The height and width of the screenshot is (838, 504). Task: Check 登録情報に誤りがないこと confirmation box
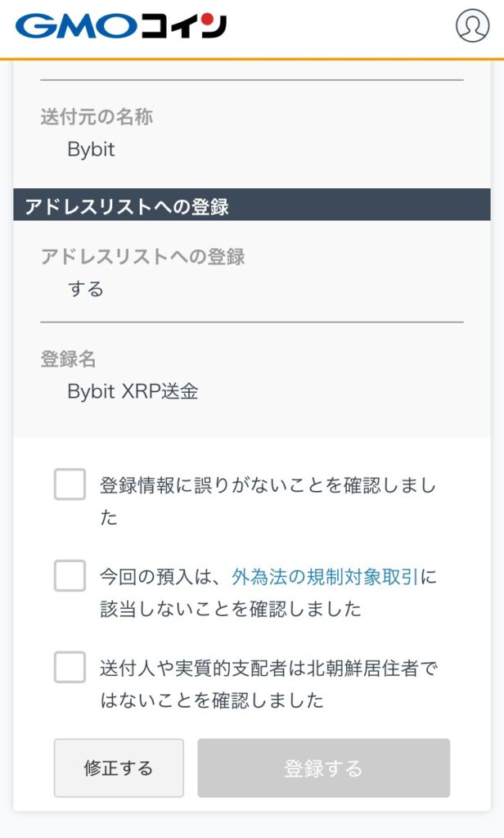70,484
